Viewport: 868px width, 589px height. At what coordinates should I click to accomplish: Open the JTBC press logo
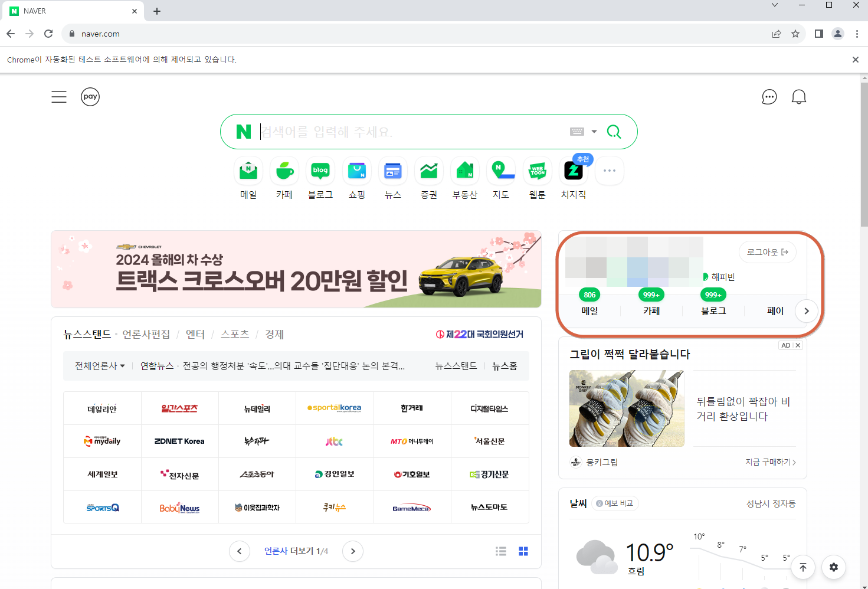(x=335, y=441)
